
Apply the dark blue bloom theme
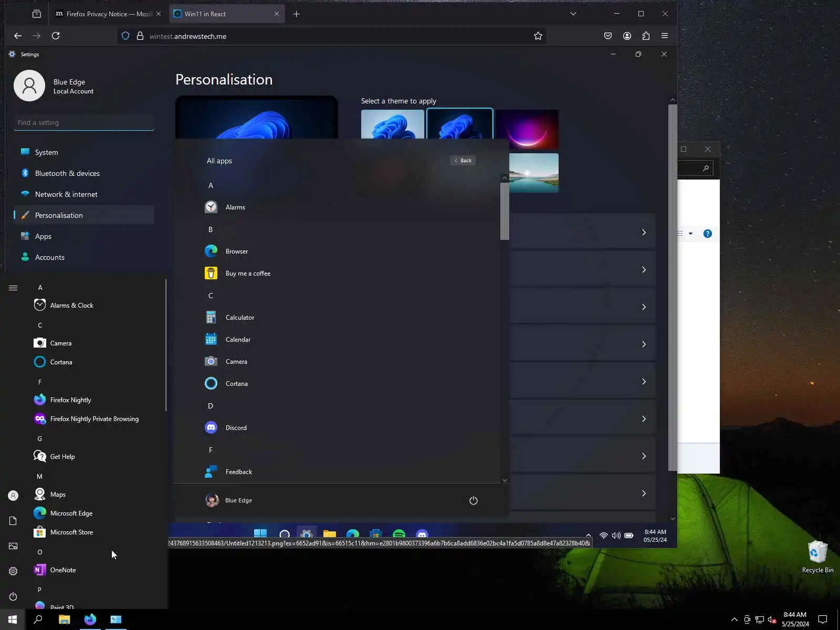460,124
